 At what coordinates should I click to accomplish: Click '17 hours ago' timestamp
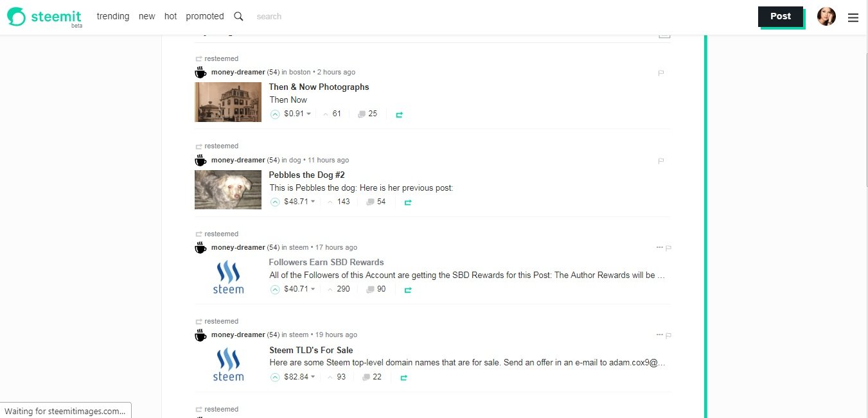[x=336, y=247]
